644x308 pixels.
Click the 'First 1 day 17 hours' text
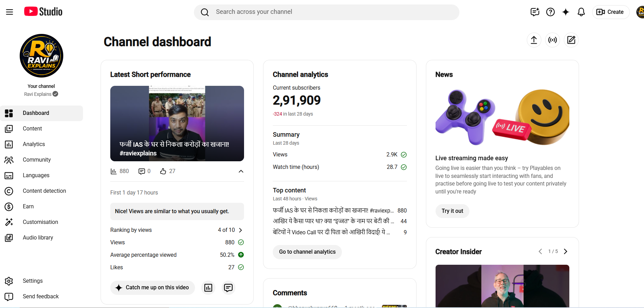click(x=134, y=193)
